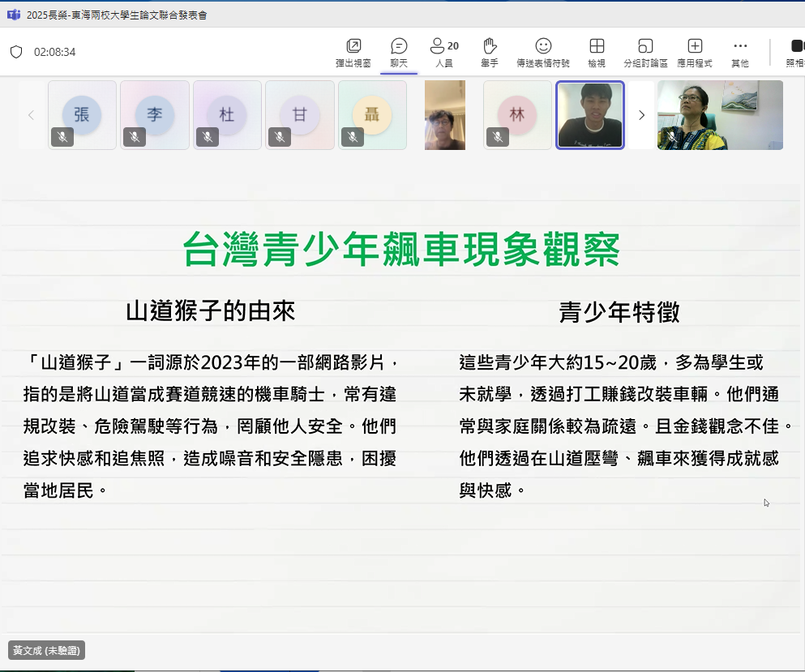Select participant tile 林
Screen dimensions: 805x672
[517, 115]
